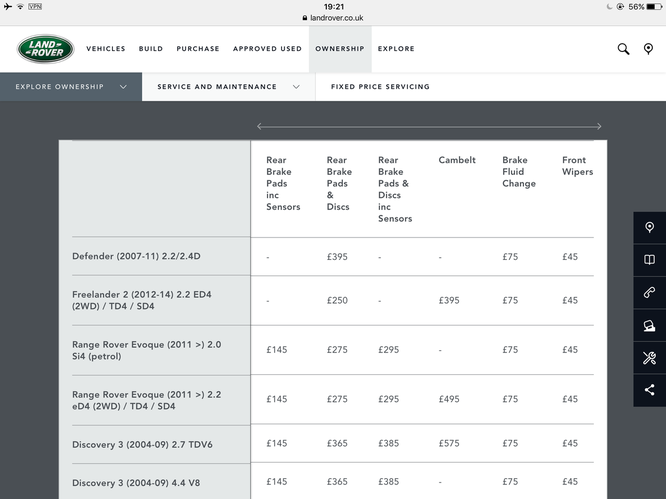Image resolution: width=666 pixels, height=499 pixels.
Task: Click the £295 price in the Evoque 2.0 Si4 row
Action: tap(388, 350)
